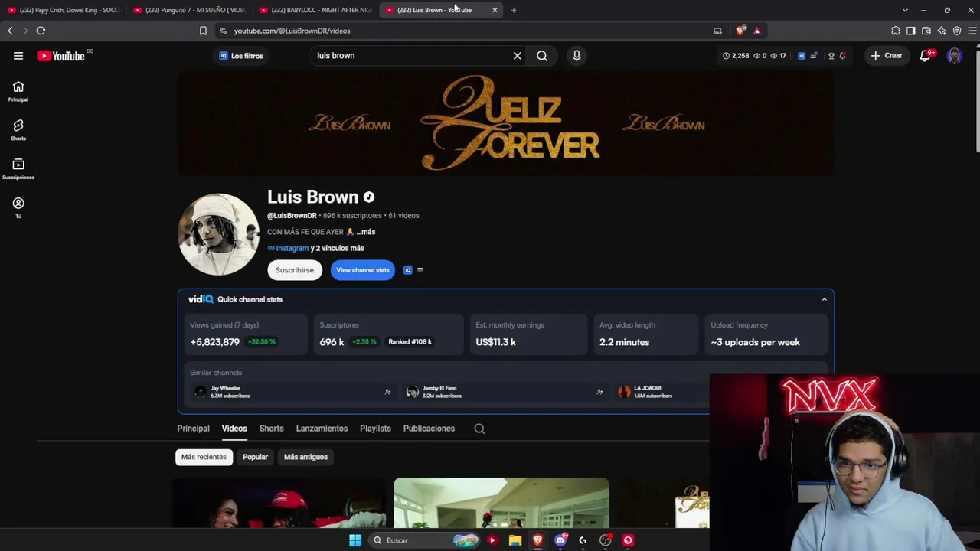Open the YouTube guide hamburger menu
The width and height of the screenshot is (980, 551).
tap(18, 56)
